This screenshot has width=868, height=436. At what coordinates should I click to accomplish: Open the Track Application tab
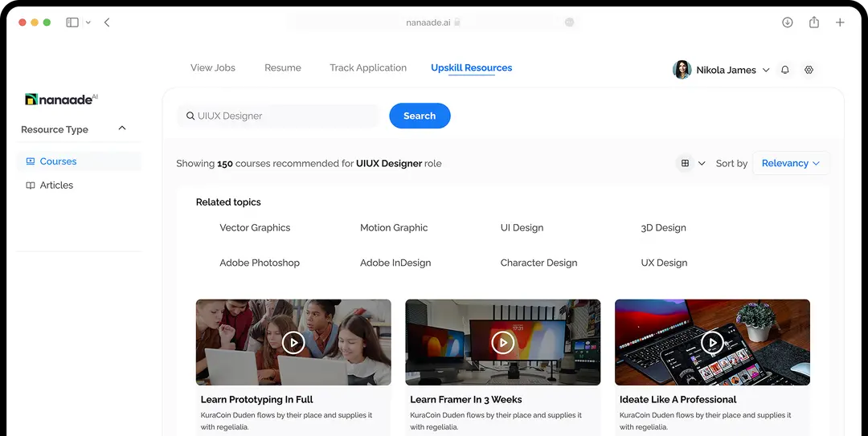click(368, 67)
